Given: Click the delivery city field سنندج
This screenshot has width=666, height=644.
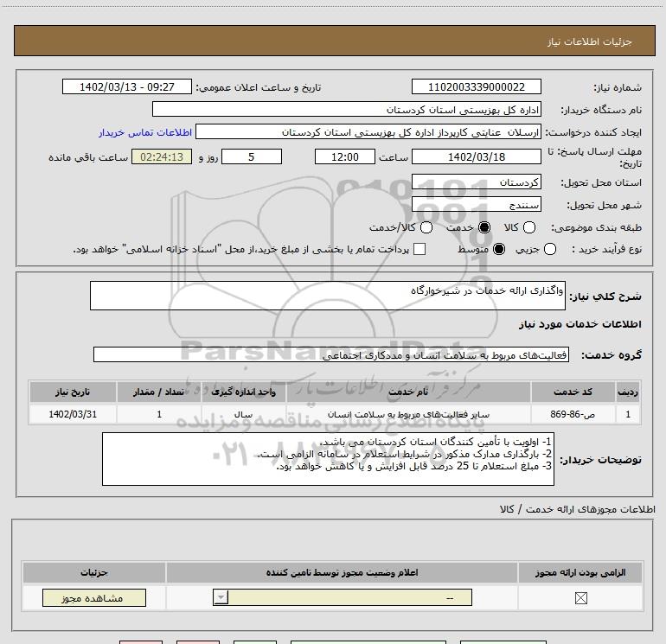Looking at the screenshot, I should pos(476,204).
